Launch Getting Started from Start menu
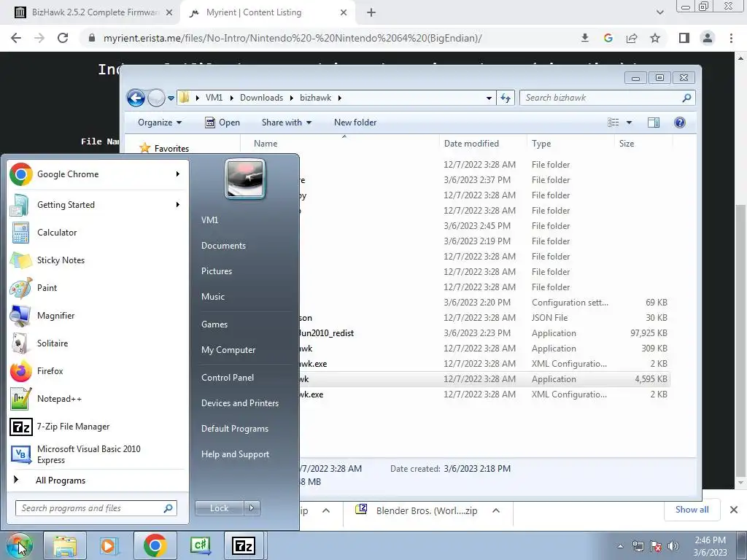747x560 pixels. click(x=96, y=205)
